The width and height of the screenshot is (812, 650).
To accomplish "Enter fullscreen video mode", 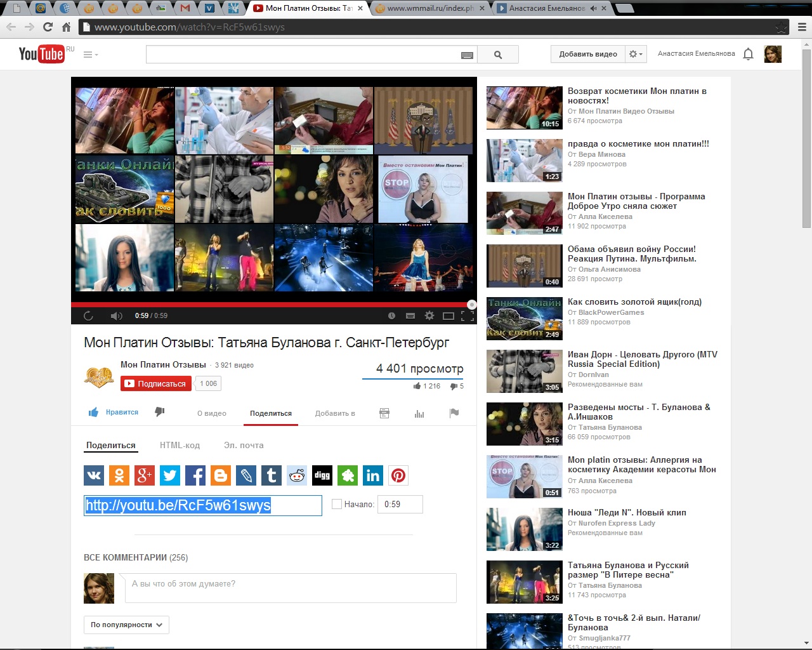I will pyautogui.click(x=468, y=315).
